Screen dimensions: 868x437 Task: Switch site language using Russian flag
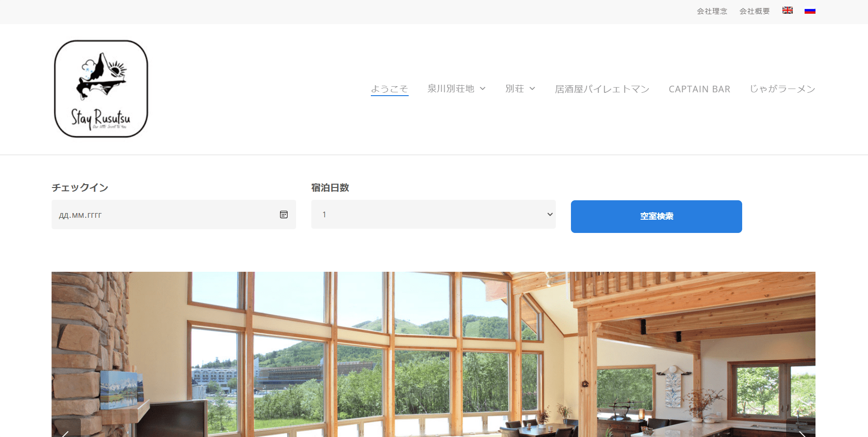[810, 10]
